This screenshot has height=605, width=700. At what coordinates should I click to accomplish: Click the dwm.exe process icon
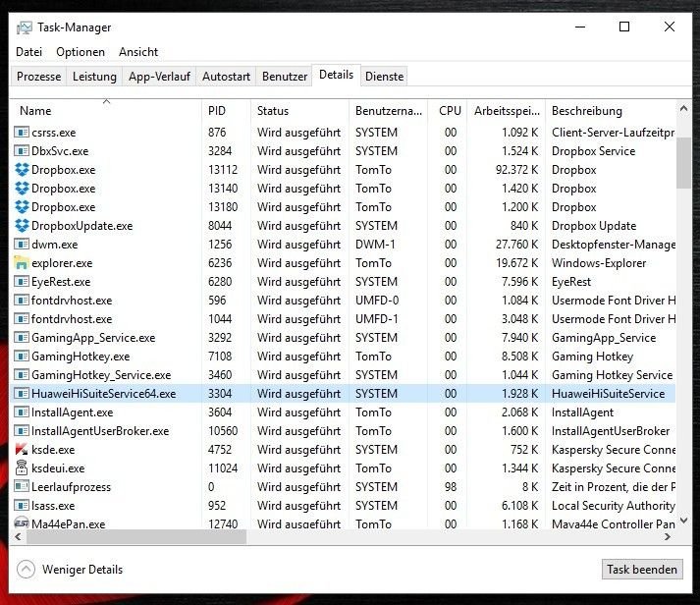[x=22, y=245]
